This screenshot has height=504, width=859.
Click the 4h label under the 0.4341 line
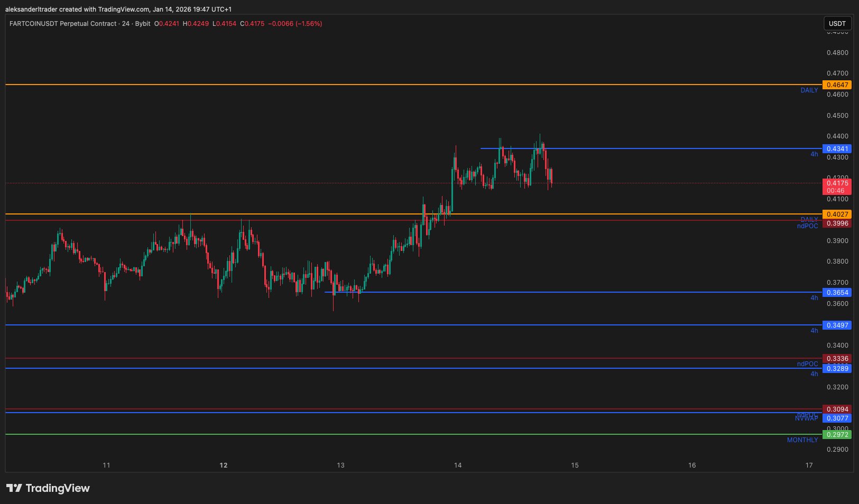coord(814,154)
